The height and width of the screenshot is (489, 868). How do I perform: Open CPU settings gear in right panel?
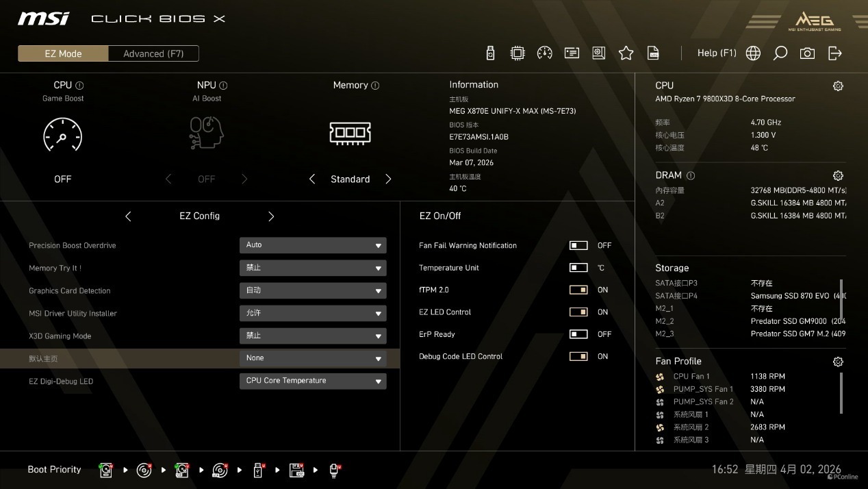[838, 86]
